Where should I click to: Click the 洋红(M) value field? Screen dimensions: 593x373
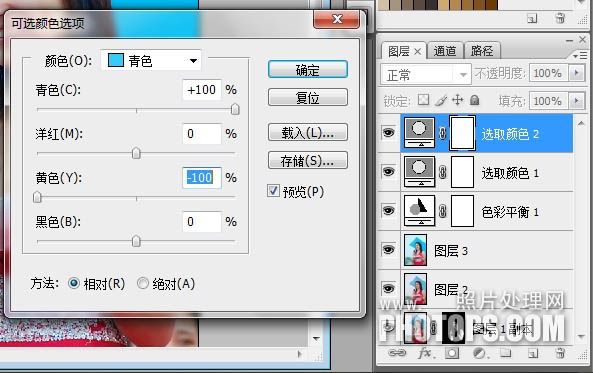pos(202,134)
